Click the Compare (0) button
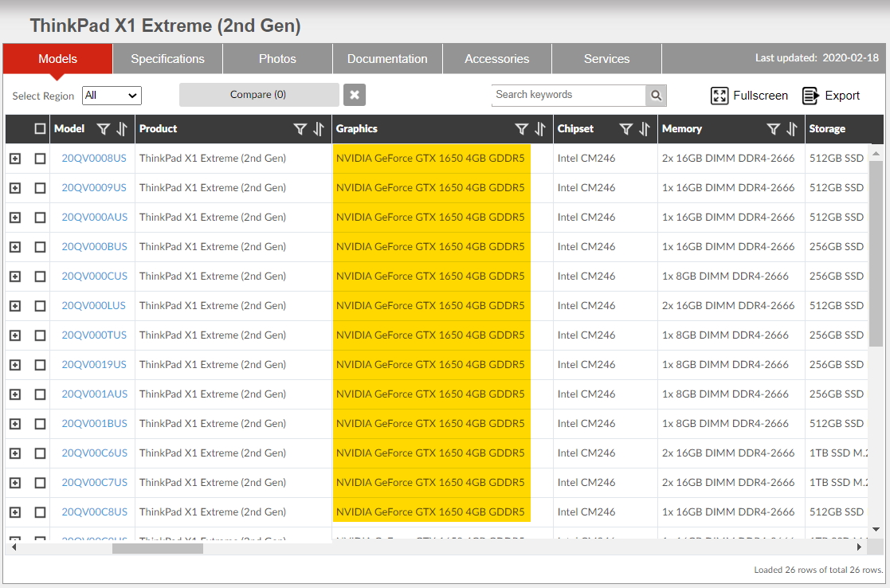Image resolution: width=890 pixels, height=588 pixels. point(259,95)
